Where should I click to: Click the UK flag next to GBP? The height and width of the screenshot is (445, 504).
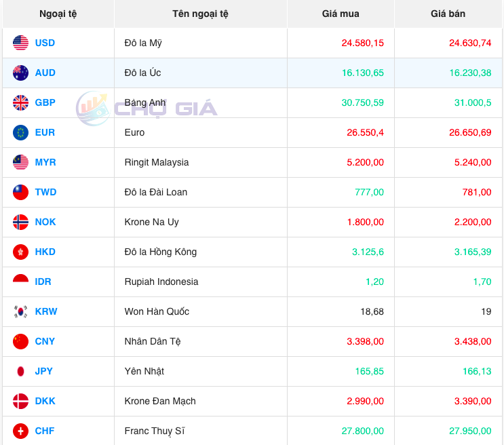pyautogui.click(x=20, y=102)
